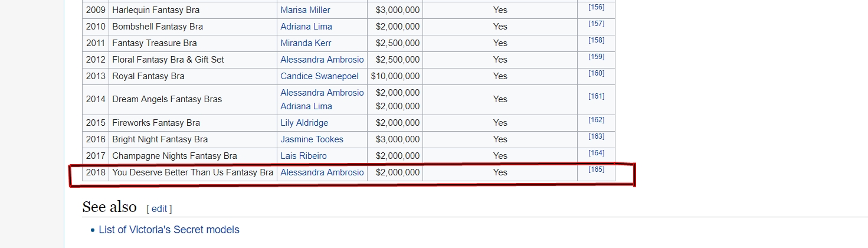Open List of Victoria's Secret models
Screen dimensions: 868x248
[169, 230]
